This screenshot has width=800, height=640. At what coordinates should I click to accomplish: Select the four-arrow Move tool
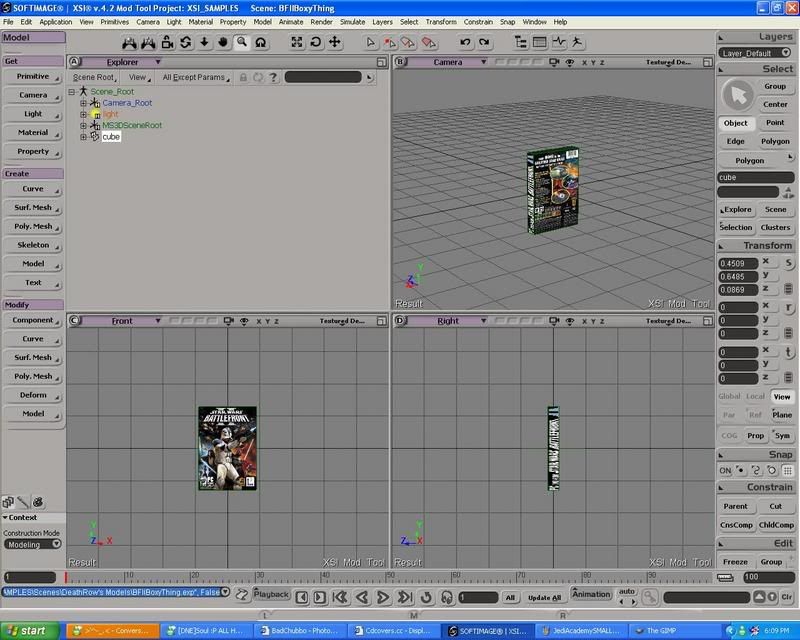pos(335,42)
